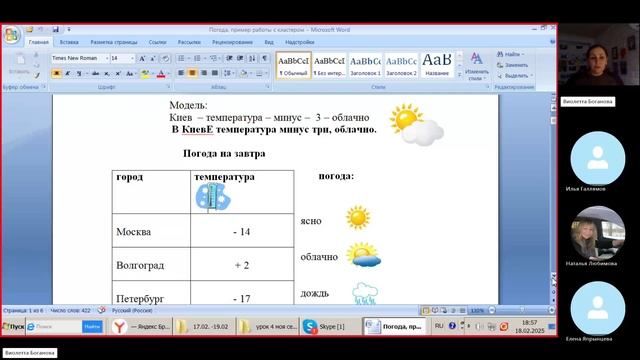This screenshot has height=360, width=640.
Task: Apply strikethrough formatting
Action: click(96, 73)
